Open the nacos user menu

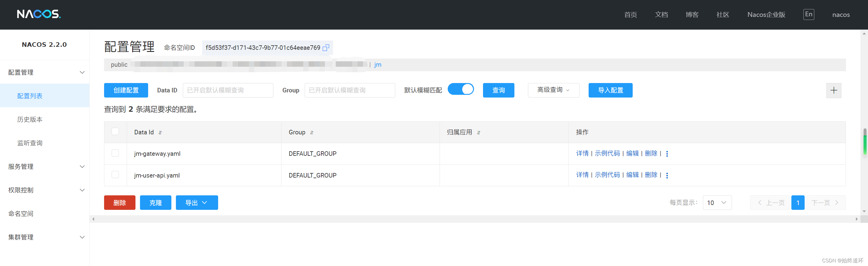click(x=841, y=14)
